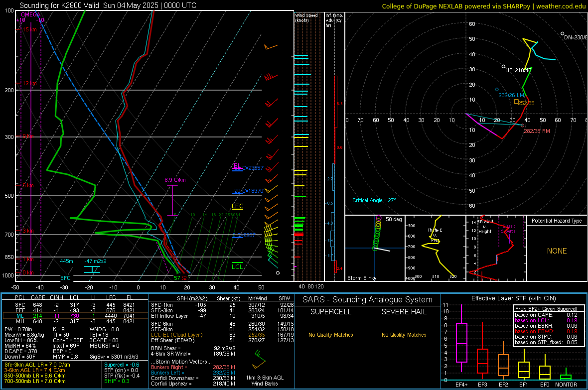Click the SARS - Sounding Analogue System heading
This screenshot has width=588, height=390.
tap(367, 300)
